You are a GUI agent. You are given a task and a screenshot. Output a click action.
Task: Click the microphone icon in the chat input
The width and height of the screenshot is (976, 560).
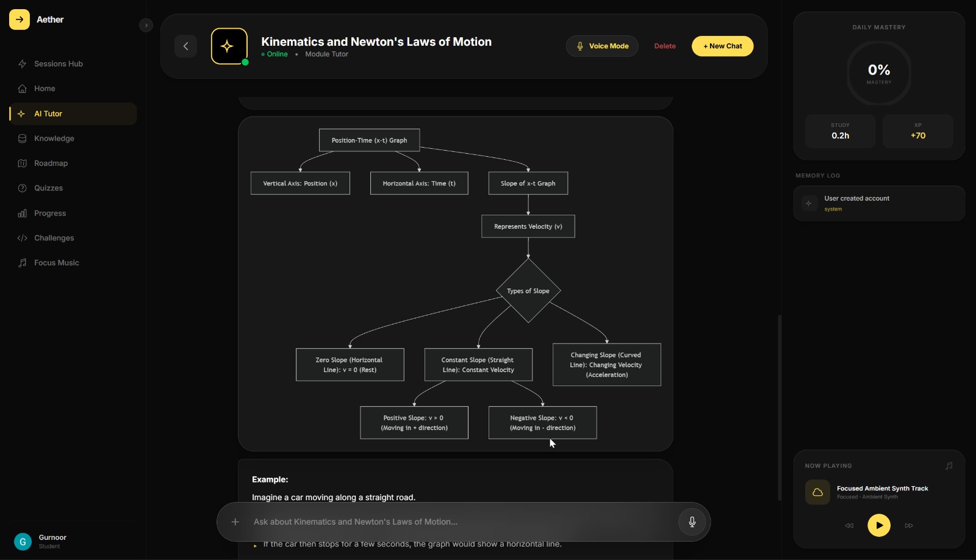(x=692, y=522)
